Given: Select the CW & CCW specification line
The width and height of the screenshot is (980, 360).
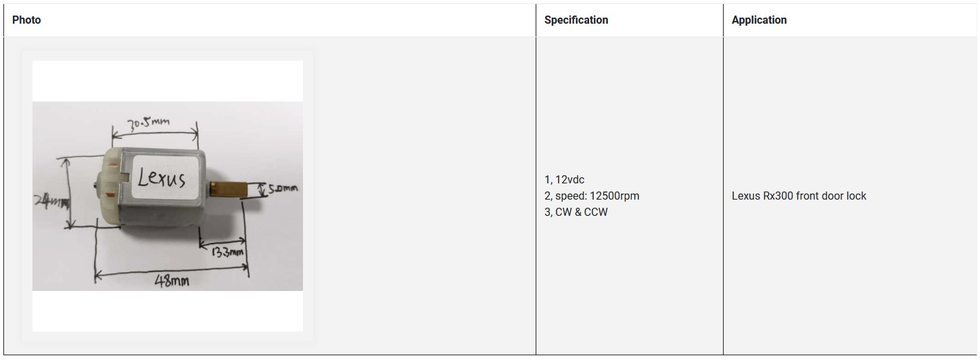Looking at the screenshot, I should point(576,212).
